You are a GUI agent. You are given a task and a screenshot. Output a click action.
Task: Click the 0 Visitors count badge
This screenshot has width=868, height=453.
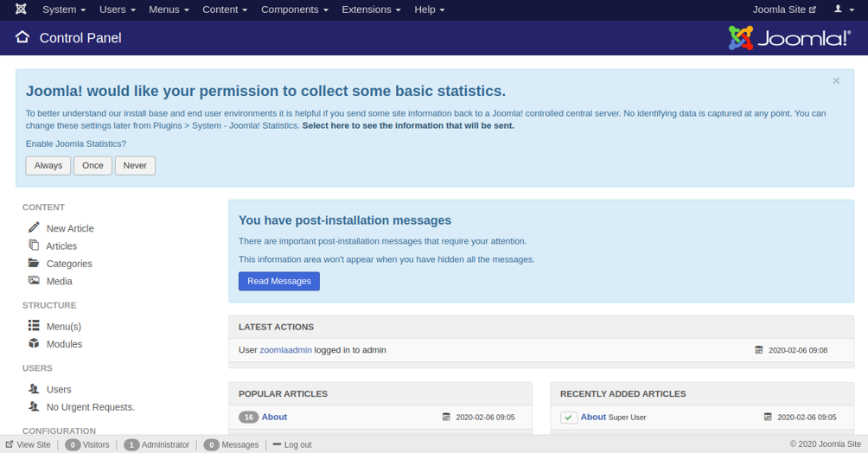click(x=73, y=444)
